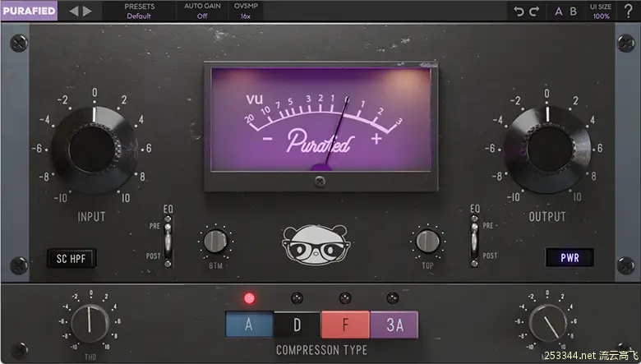The height and width of the screenshot is (364, 641).
Task: Click the COMPRESSON TYPE label
Action: coord(321,350)
